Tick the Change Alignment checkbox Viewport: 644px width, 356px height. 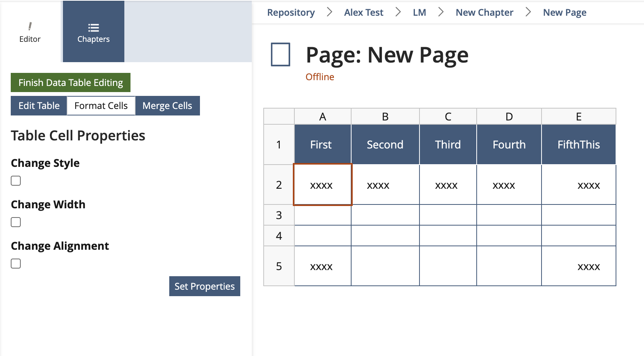click(16, 264)
